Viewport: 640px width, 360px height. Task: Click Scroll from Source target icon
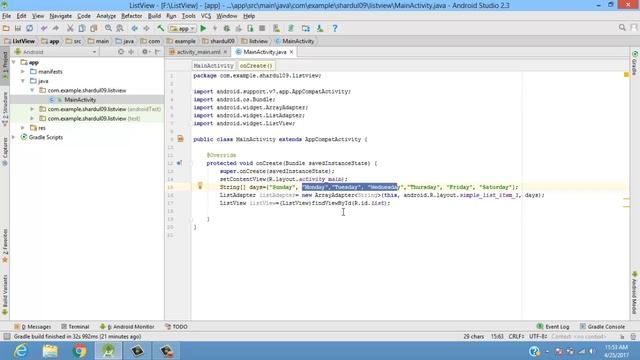pyautogui.click(x=121, y=52)
